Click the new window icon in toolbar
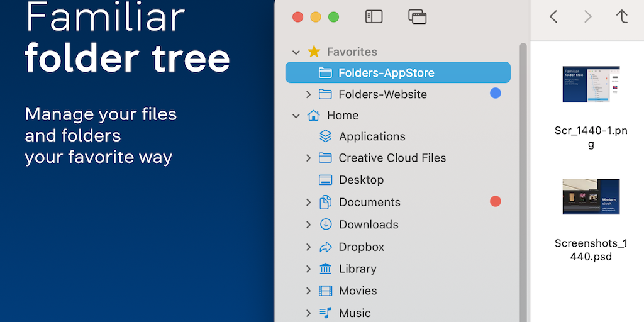 [418, 17]
